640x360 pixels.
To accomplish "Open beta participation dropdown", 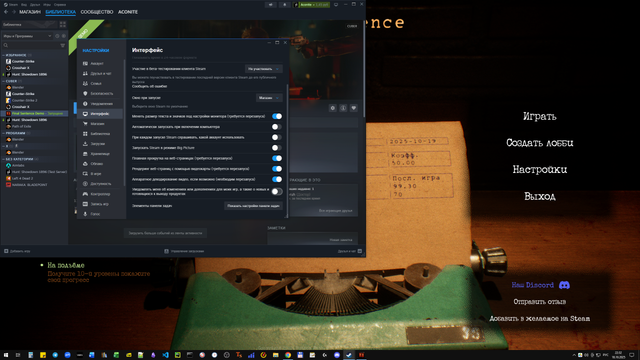I will point(263,69).
